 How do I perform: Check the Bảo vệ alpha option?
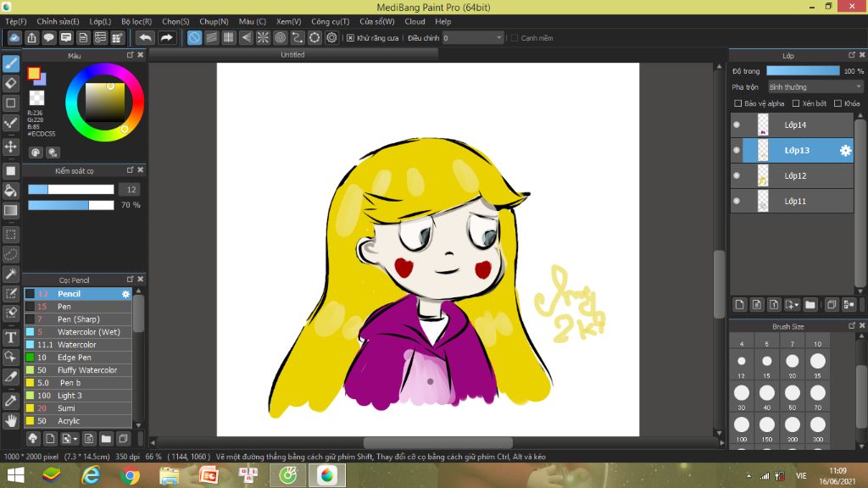(738, 103)
